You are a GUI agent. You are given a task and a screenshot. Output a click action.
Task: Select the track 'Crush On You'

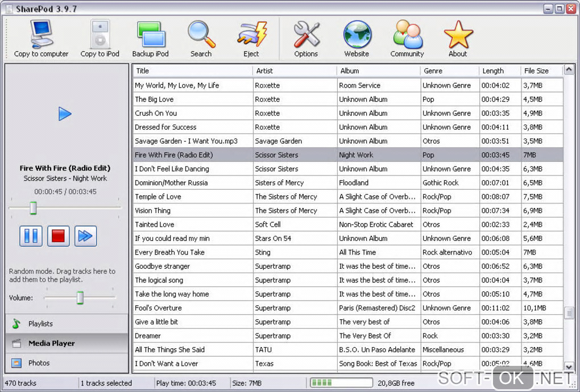tap(348, 113)
